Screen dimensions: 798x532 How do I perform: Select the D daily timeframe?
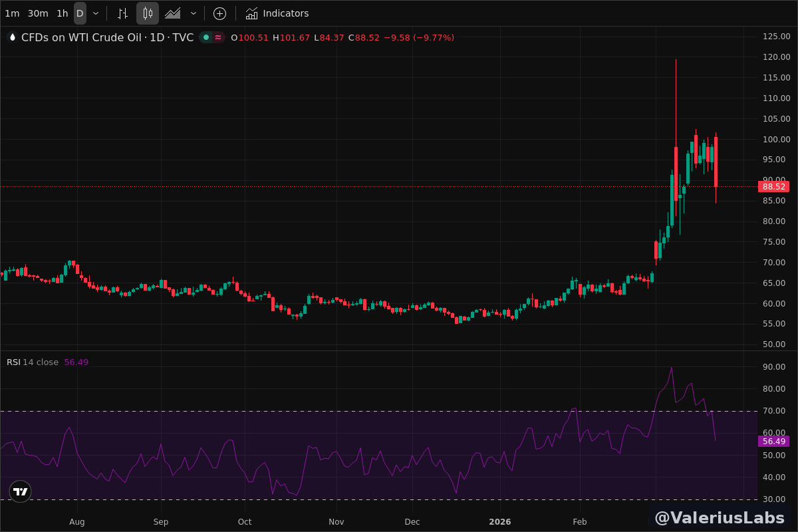(x=80, y=13)
